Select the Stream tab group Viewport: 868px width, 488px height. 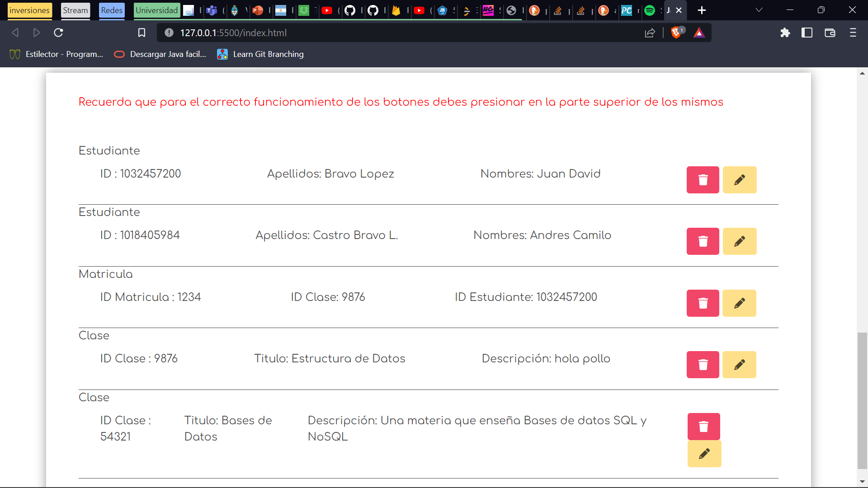75,10
